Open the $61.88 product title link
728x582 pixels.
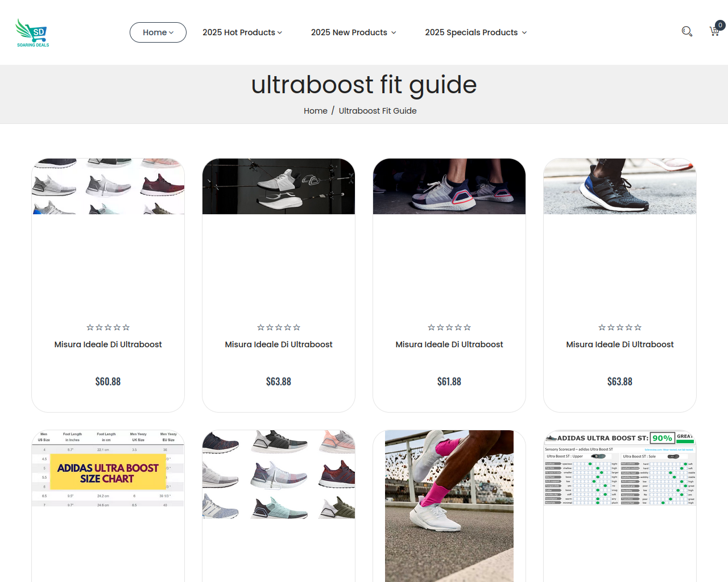point(449,344)
